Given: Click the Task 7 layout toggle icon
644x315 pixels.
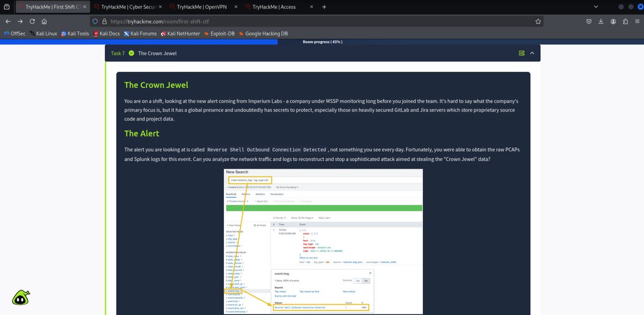Looking at the screenshot, I should click(522, 53).
